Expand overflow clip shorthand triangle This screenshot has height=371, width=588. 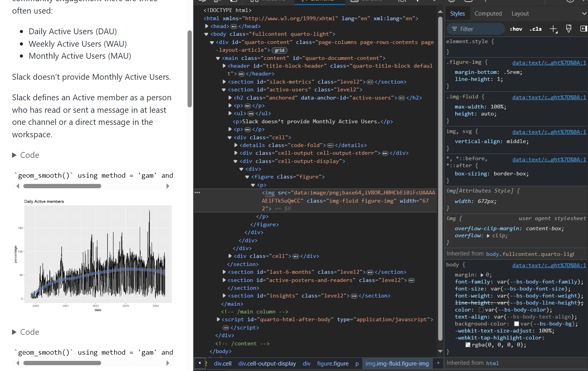(x=488, y=236)
